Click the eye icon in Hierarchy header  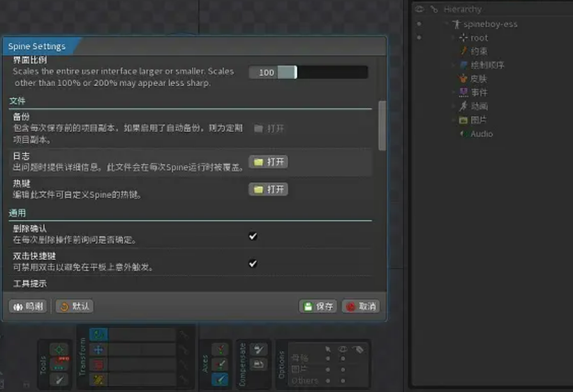point(419,9)
